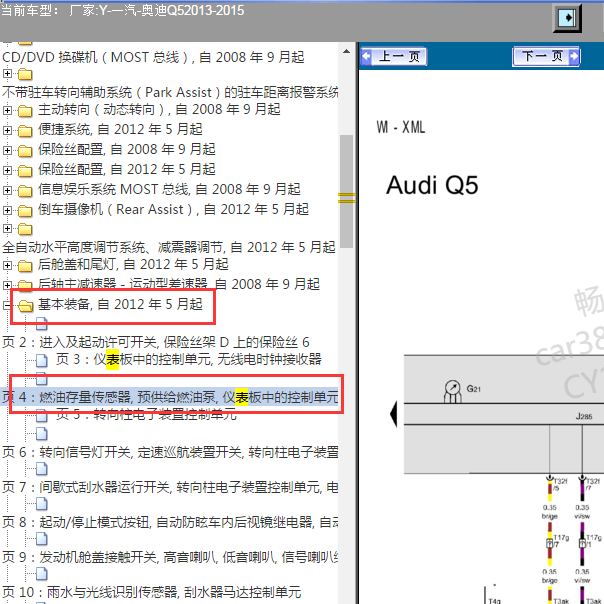Open 页 8：起动/停止模式按钮 page
Image resolution: width=604 pixels, height=604 pixels.
(170, 522)
